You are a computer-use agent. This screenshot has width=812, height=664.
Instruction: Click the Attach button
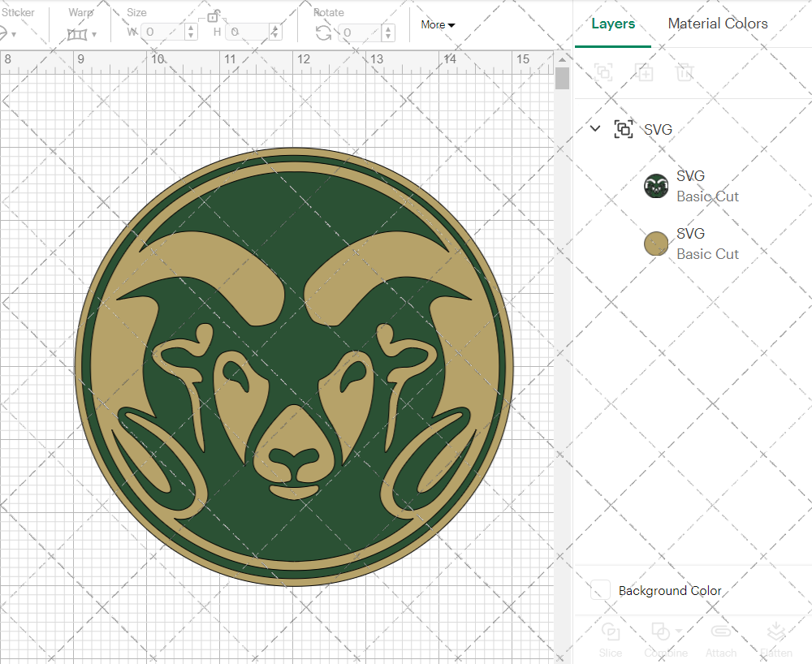point(721,640)
